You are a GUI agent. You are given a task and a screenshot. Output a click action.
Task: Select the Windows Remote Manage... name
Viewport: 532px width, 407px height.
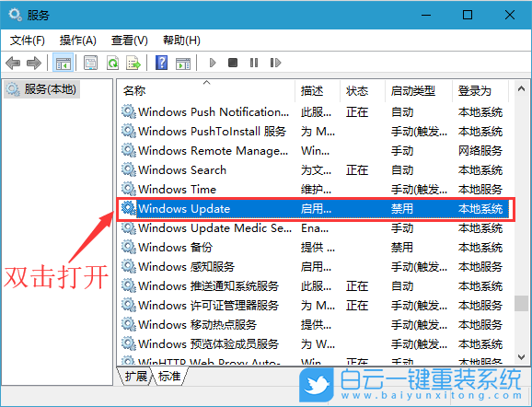click(213, 150)
